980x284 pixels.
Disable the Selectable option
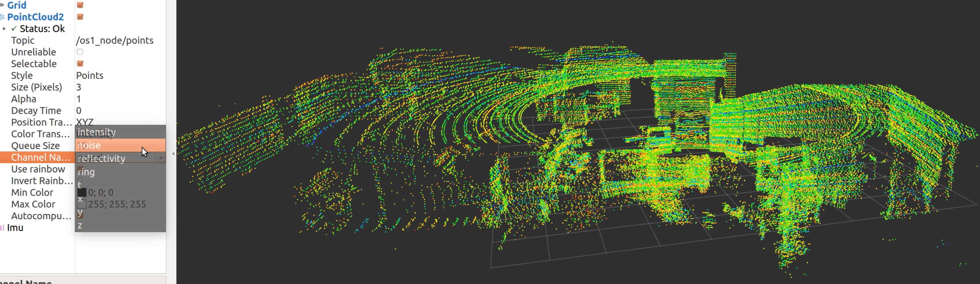(x=80, y=64)
